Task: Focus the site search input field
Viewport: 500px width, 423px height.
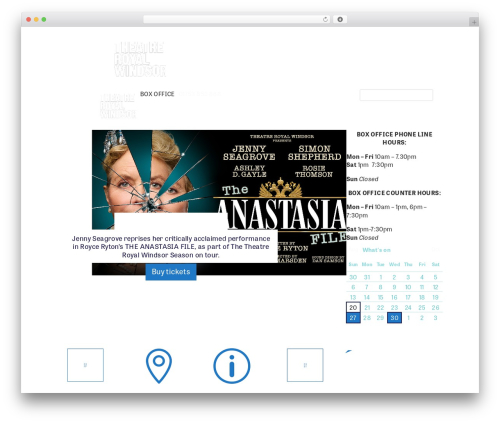Action: tap(396, 95)
